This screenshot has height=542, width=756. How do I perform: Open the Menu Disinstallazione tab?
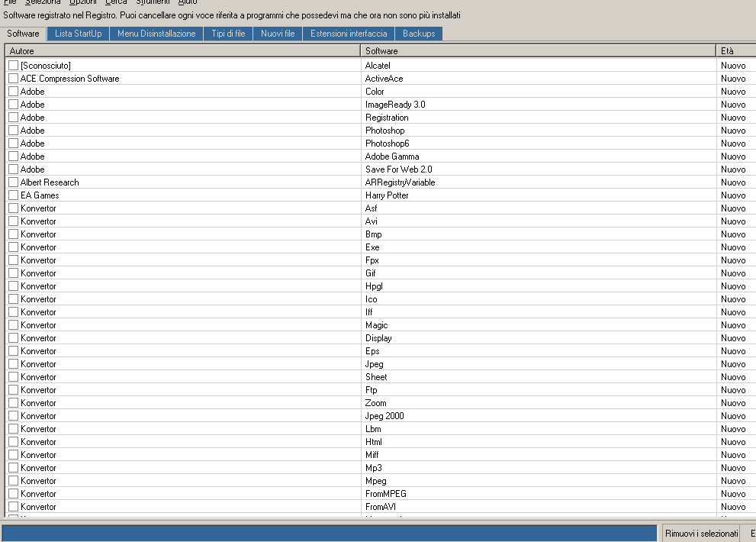click(x=156, y=34)
